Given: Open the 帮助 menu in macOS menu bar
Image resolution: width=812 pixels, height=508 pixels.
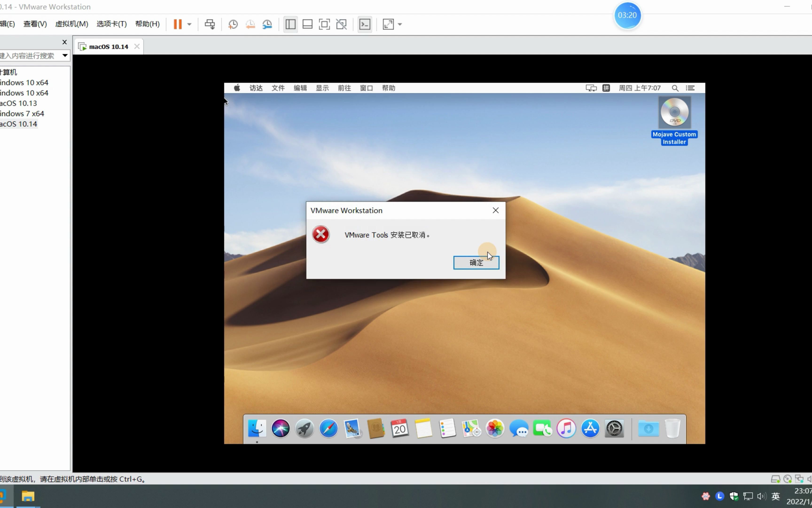Looking at the screenshot, I should [x=389, y=88].
